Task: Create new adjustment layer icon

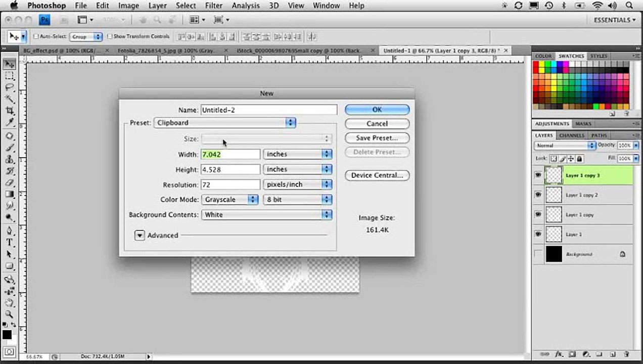Action: tap(586, 354)
